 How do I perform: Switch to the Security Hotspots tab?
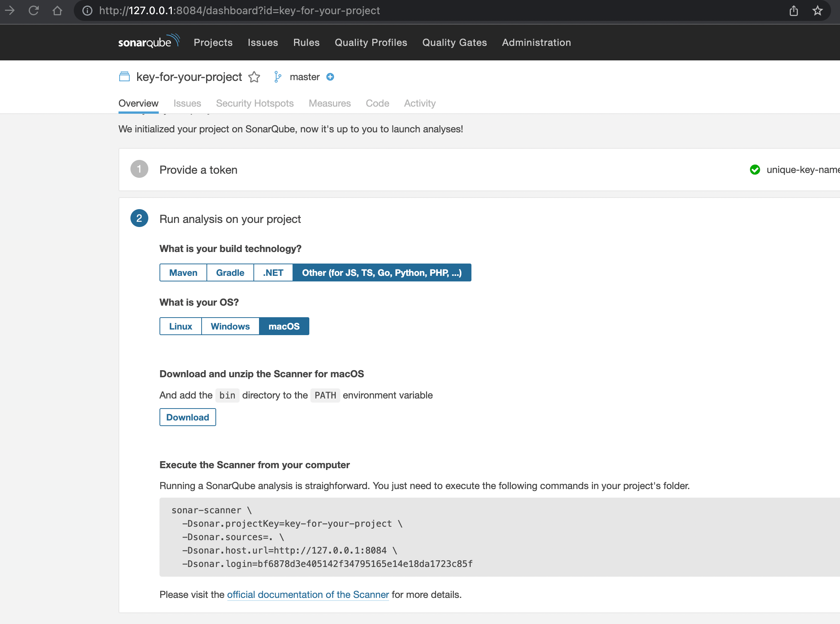pyautogui.click(x=255, y=103)
